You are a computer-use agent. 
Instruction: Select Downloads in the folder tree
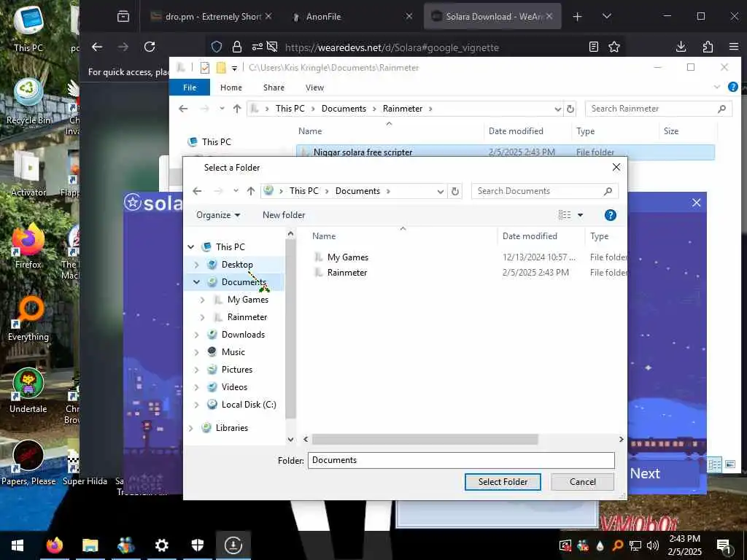243,334
